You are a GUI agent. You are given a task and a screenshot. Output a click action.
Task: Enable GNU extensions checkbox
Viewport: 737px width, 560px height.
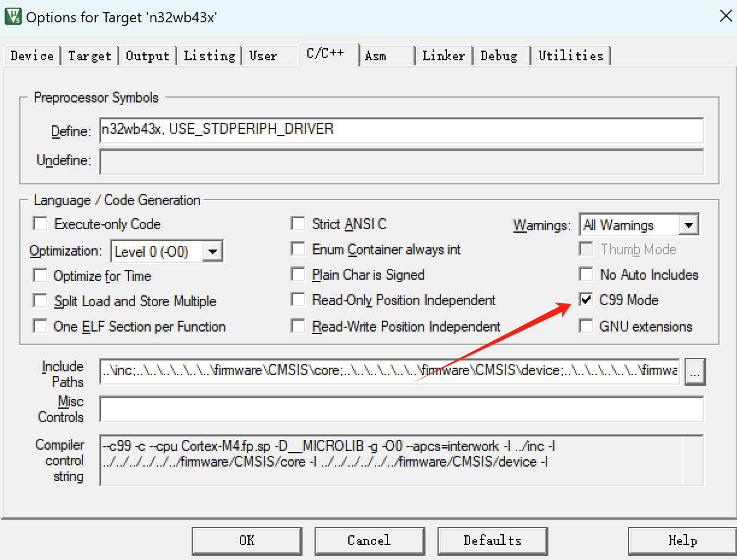(586, 326)
